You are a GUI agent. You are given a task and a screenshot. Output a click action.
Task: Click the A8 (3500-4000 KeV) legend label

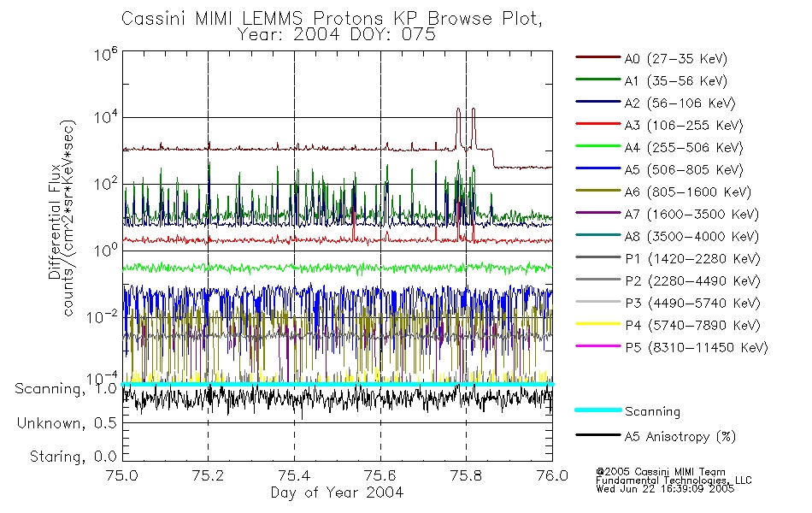(x=691, y=236)
